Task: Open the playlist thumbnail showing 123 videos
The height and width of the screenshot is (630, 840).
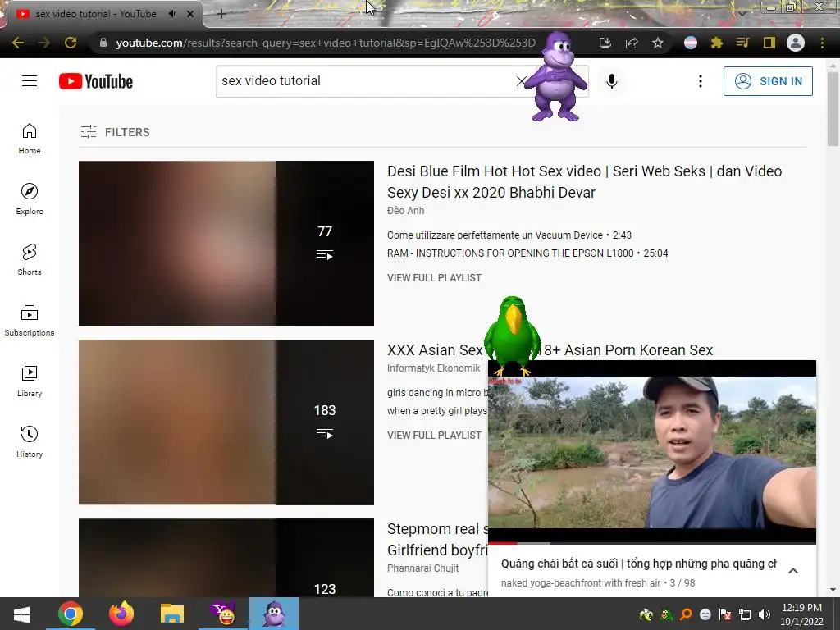Action: tap(226, 557)
